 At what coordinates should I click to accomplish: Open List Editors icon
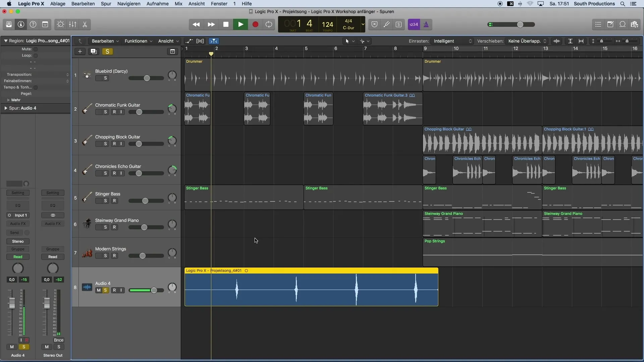tap(598, 24)
